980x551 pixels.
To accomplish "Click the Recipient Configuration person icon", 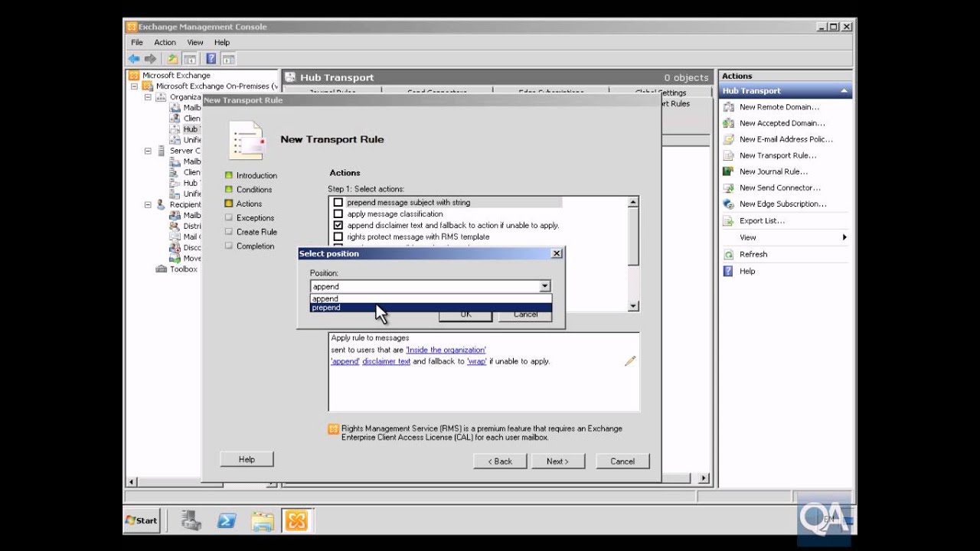I will click(x=161, y=204).
